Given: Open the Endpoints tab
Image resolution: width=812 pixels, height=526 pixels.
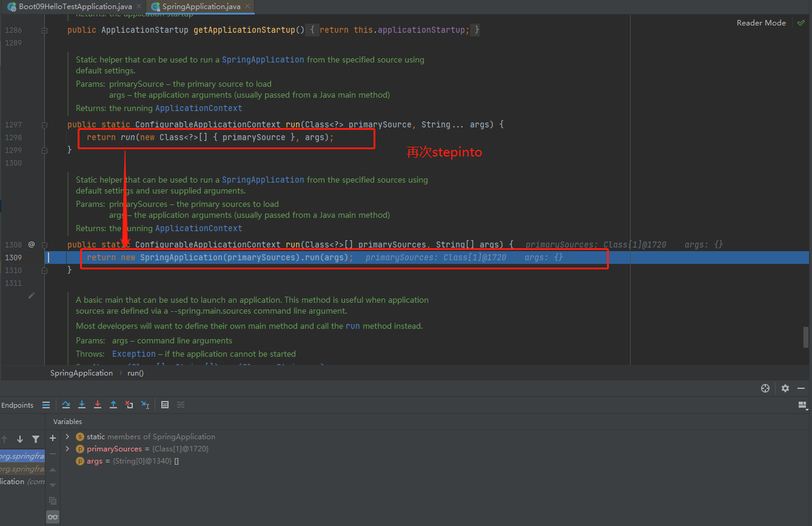Looking at the screenshot, I should [17, 405].
